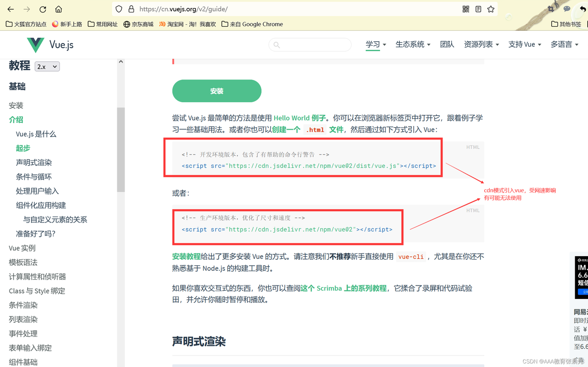Open 列表渲染 in the sidebar

(23, 319)
